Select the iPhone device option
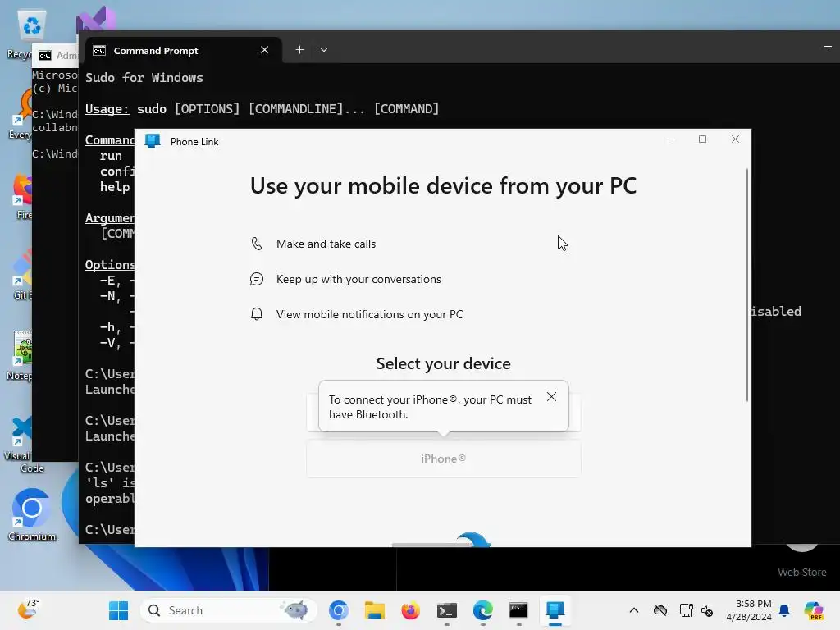 (444, 459)
